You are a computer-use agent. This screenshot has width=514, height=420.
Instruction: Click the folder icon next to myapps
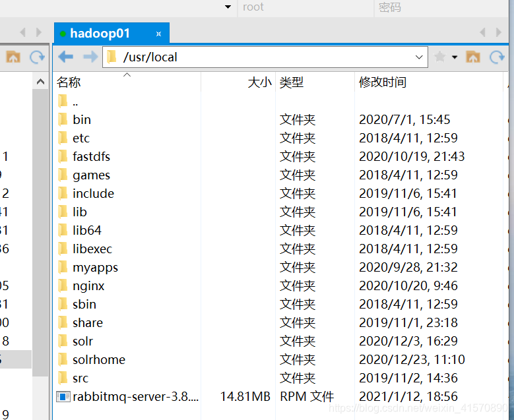(x=63, y=267)
